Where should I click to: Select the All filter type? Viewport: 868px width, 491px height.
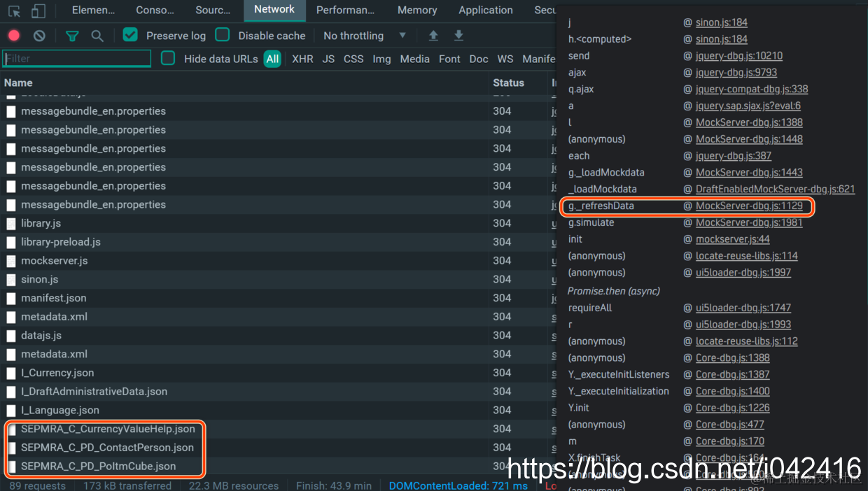(x=272, y=59)
